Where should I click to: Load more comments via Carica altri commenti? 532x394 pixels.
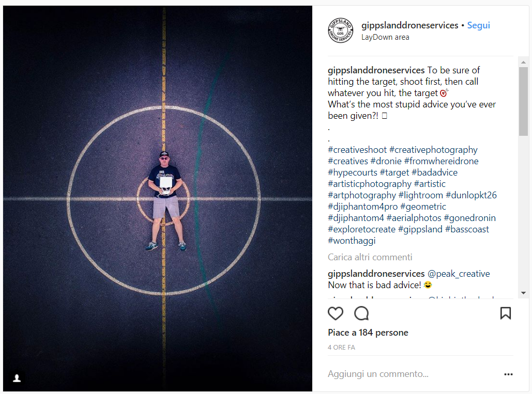pyautogui.click(x=370, y=257)
